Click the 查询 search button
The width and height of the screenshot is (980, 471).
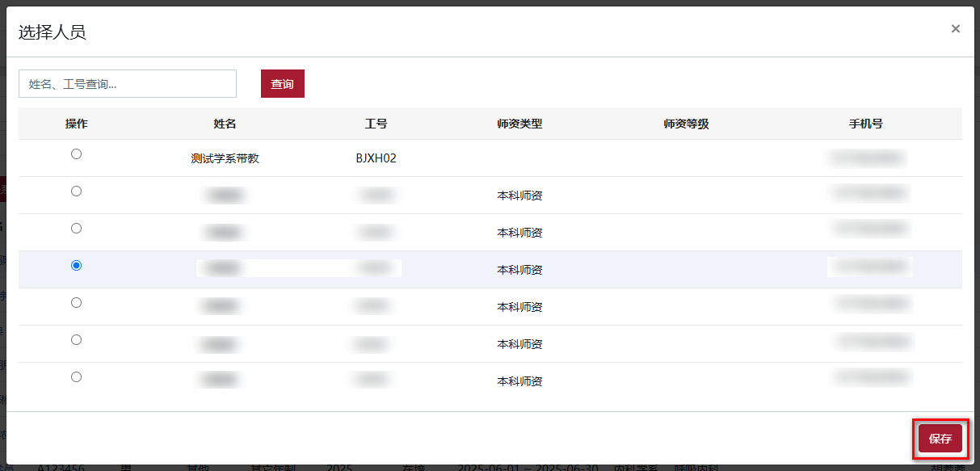pos(283,84)
